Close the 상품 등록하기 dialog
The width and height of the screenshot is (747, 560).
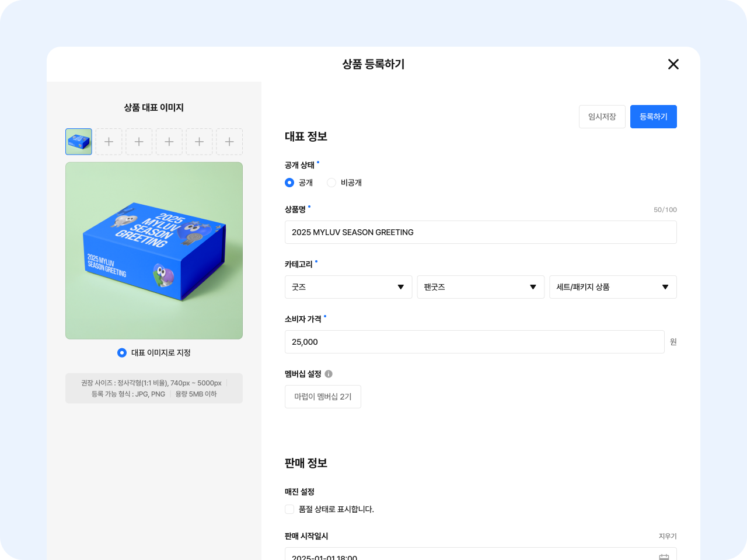673,64
